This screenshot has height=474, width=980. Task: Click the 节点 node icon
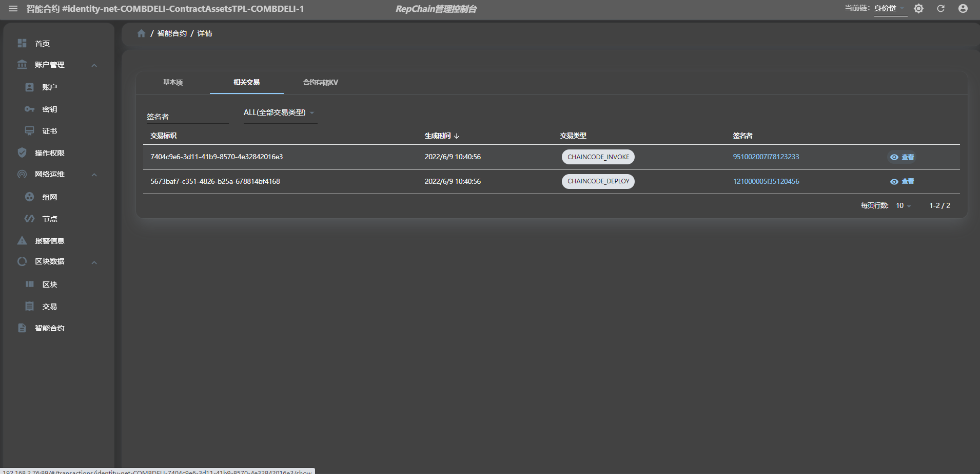[x=30, y=219]
